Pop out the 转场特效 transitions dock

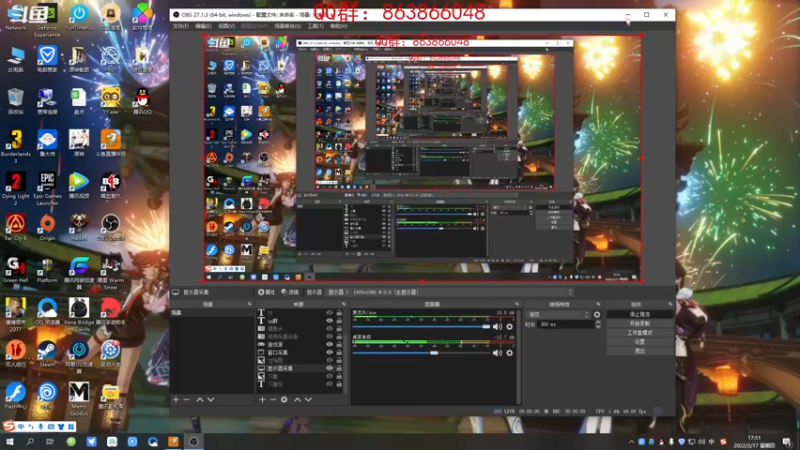599,304
